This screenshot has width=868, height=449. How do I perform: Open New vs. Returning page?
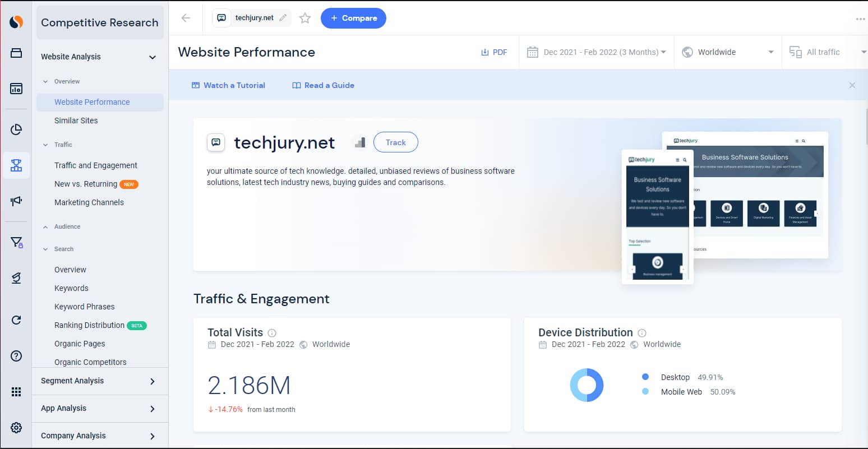pos(86,184)
